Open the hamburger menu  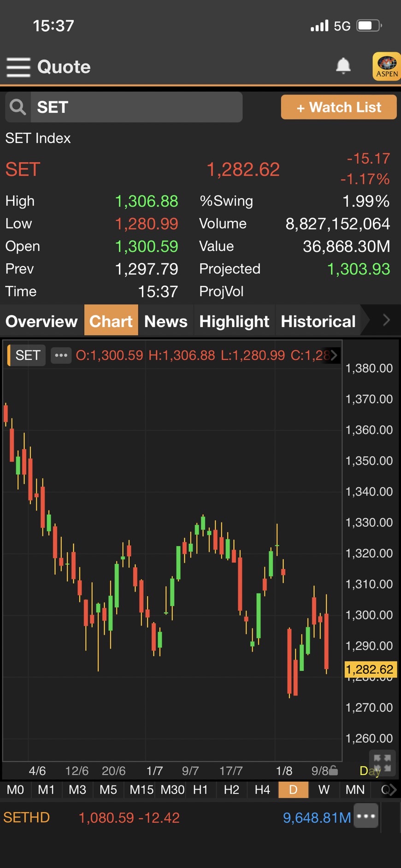tap(18, 67)
